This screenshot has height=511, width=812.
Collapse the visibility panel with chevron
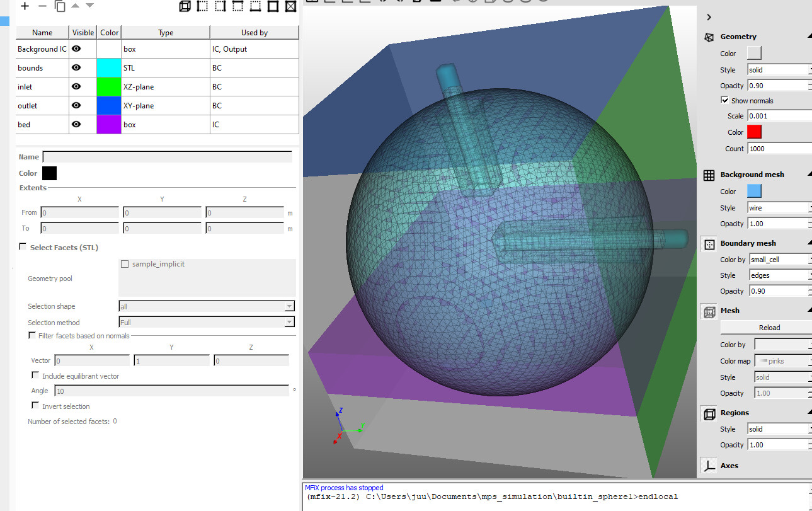(709, 18)
